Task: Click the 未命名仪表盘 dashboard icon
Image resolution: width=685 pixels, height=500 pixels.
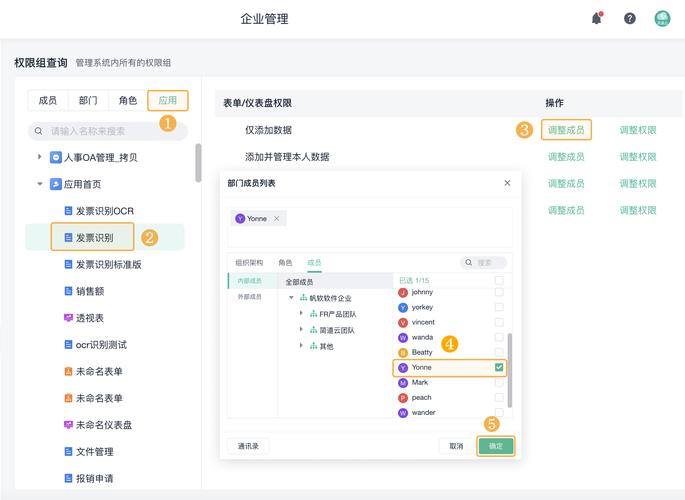Action: [68, 424]
